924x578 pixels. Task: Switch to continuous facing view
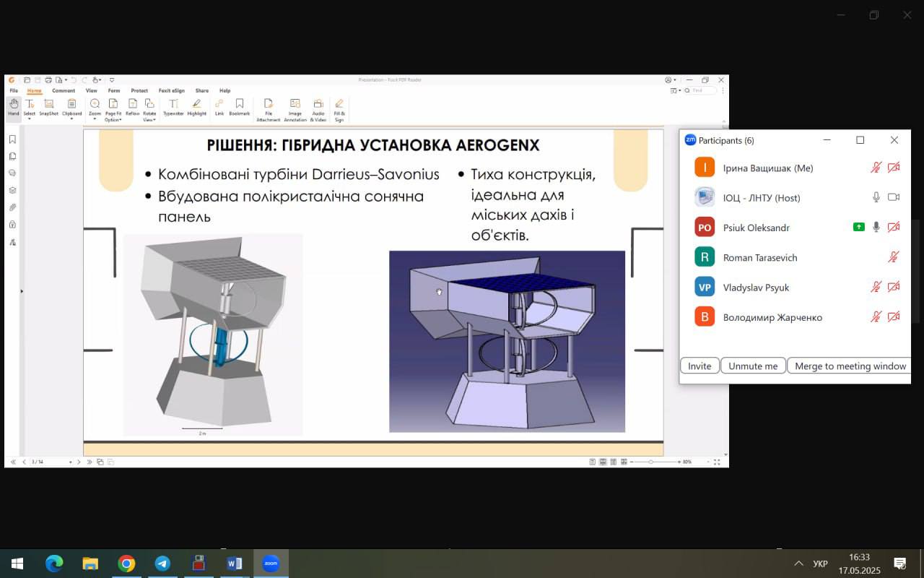(623, 462)
